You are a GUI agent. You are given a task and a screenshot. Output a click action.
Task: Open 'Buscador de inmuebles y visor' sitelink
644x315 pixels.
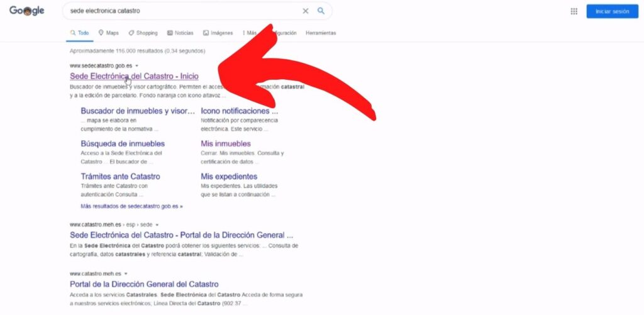[138, 111]
